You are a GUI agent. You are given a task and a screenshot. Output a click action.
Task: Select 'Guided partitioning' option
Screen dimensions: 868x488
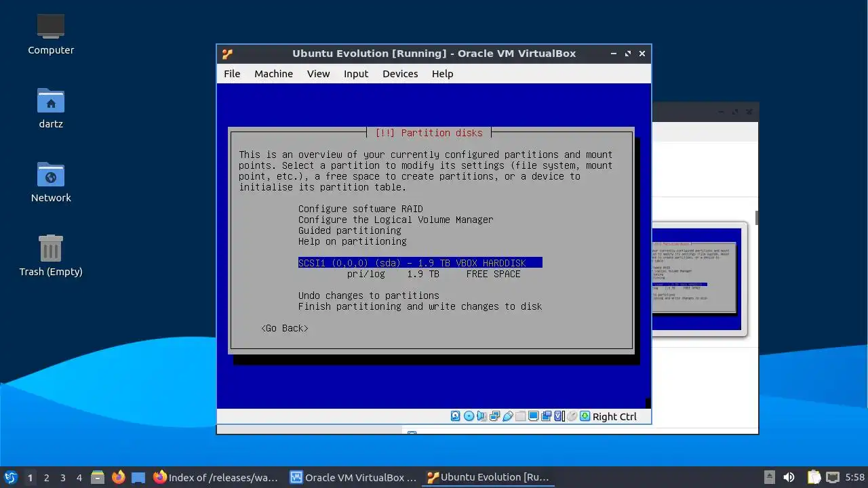point(349,230)
